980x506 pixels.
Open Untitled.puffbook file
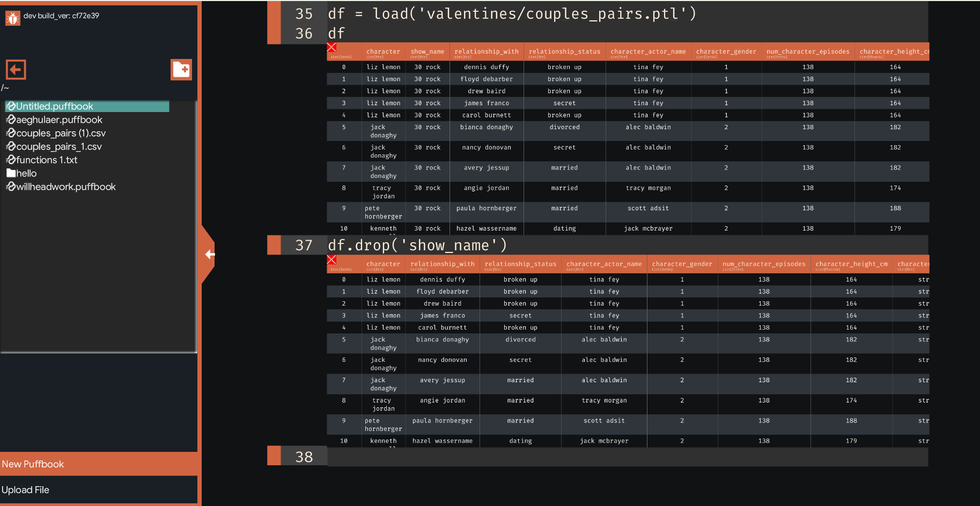tap(87, 106)
